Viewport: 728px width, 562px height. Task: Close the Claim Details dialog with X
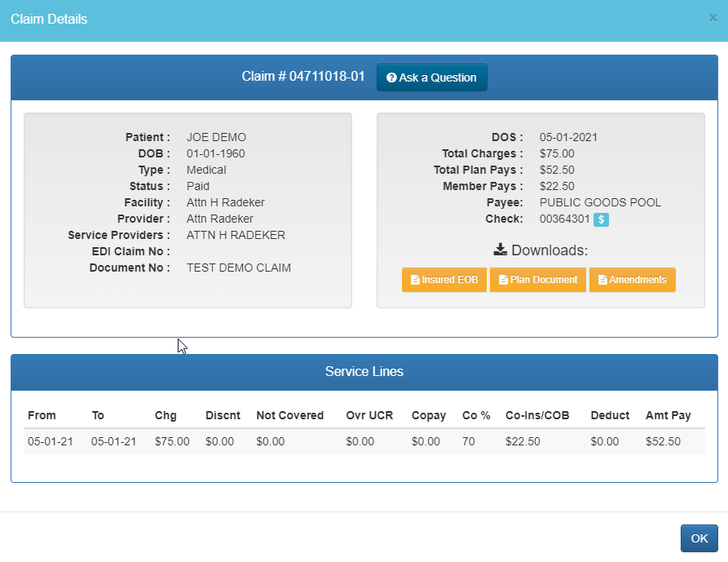click(713, 18)
